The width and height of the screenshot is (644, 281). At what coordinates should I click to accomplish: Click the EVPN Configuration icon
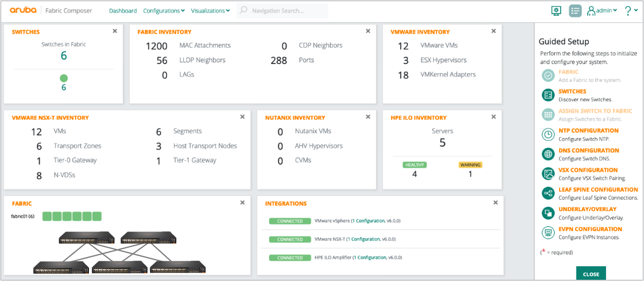[548, 233]
